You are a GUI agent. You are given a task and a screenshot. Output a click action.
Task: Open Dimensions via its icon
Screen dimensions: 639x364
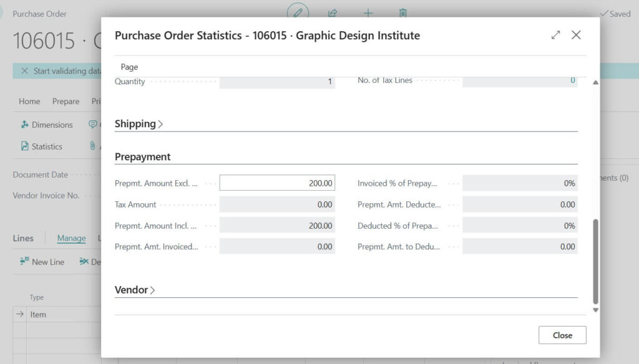tap(24, 125)
